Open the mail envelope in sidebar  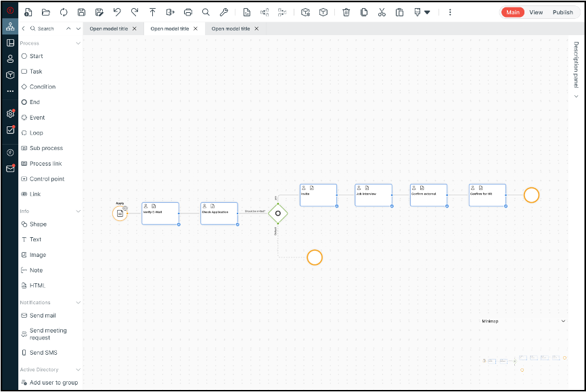pos(10,168)
